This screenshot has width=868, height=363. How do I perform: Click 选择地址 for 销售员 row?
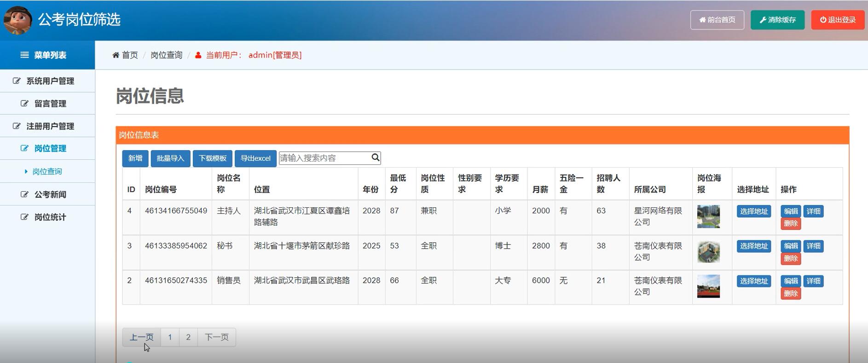754,281
